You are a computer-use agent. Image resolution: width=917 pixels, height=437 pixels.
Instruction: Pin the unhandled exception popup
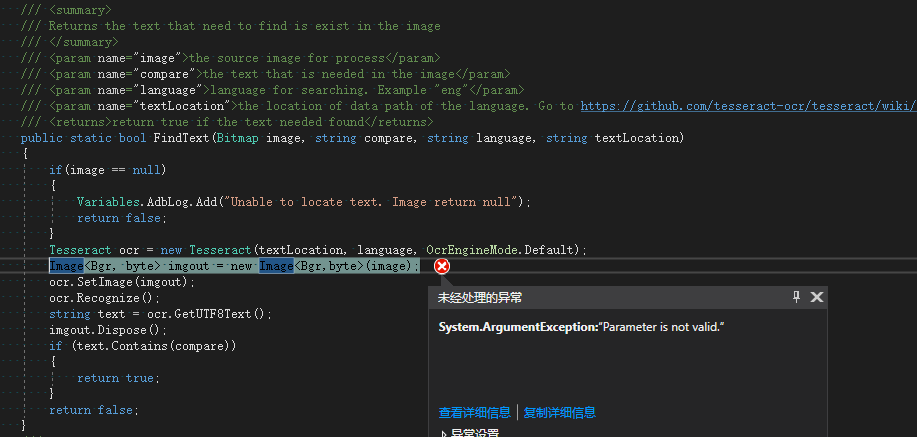tap(797, 297)
